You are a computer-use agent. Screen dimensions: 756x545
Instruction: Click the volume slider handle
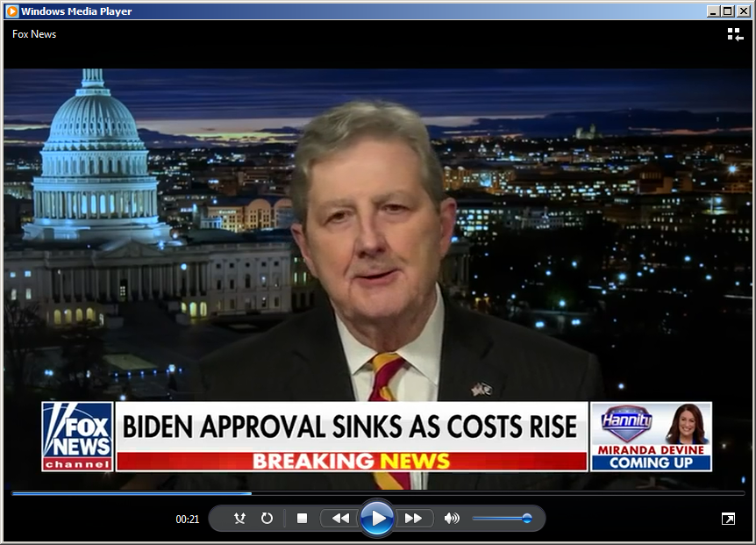527,519
